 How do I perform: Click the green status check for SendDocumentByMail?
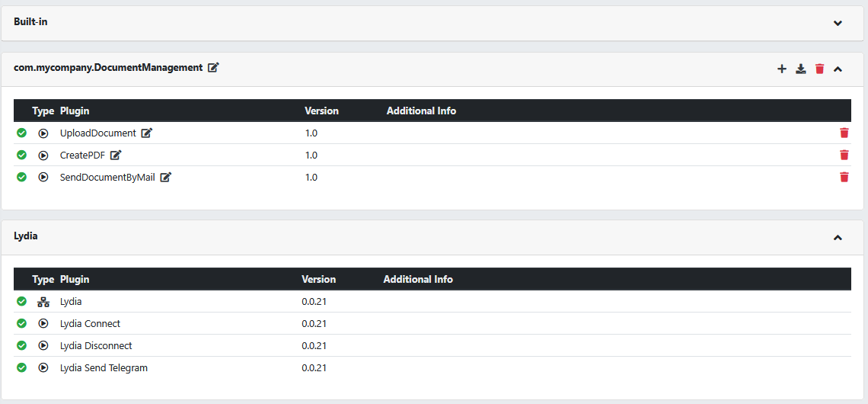(21, 178)
